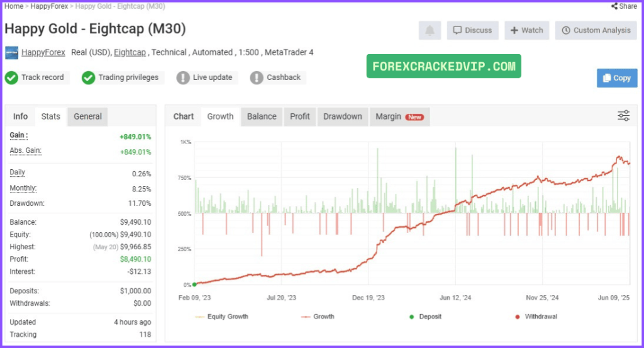Viewport: 644px width, 348px height.
Task: Open the Eightcap broker link
Action: [130, 53]
